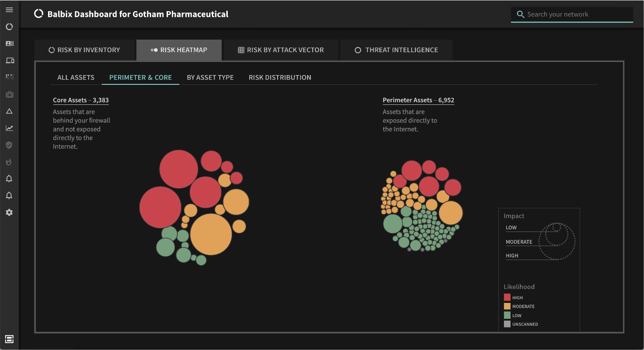Select the largest orange bubble in Perimeter cluster
644x350 pixels.
451,213
